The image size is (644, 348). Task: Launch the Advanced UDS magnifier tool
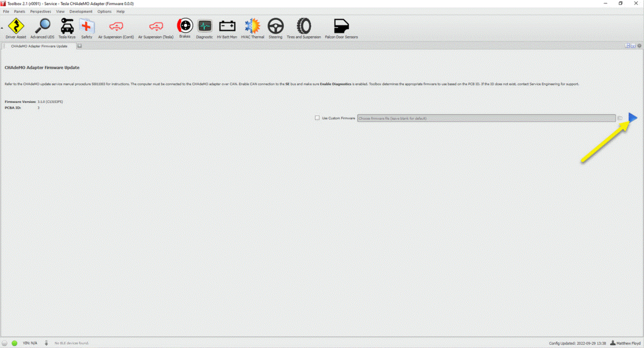point(42,29)
